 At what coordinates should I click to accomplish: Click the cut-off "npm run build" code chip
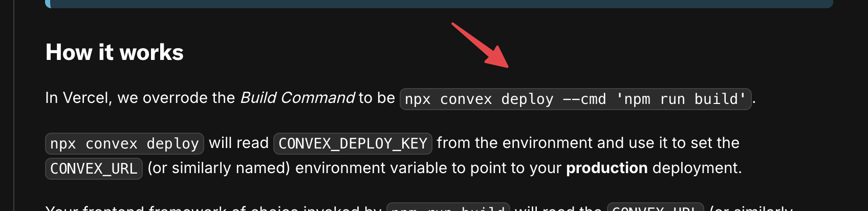[x=448, y=207]
